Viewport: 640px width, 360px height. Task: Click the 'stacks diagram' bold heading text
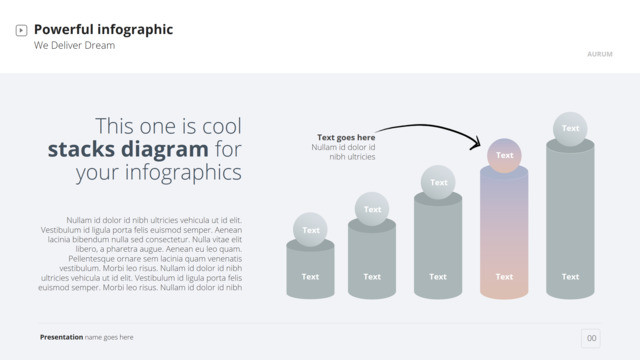pyautogui.click(x=128, y=149)
